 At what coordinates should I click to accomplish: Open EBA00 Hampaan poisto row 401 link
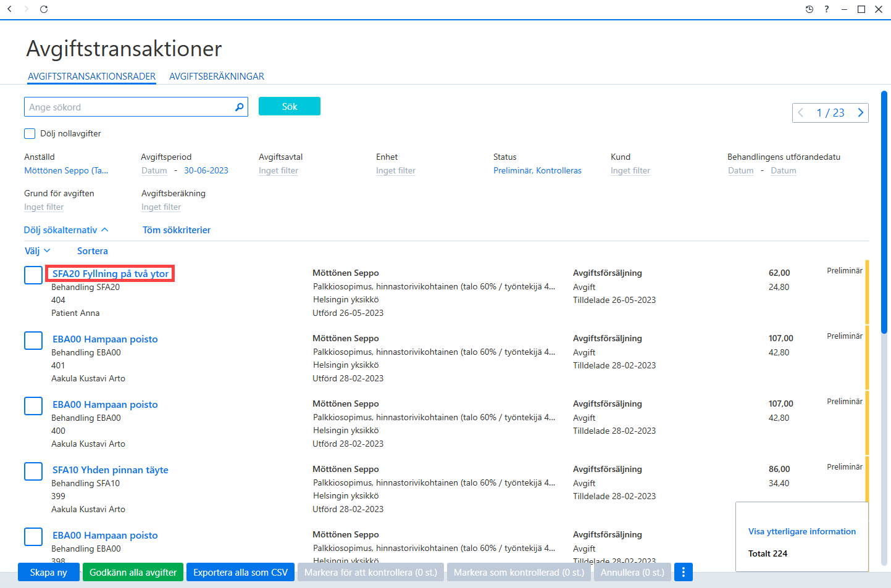point(105,339)
